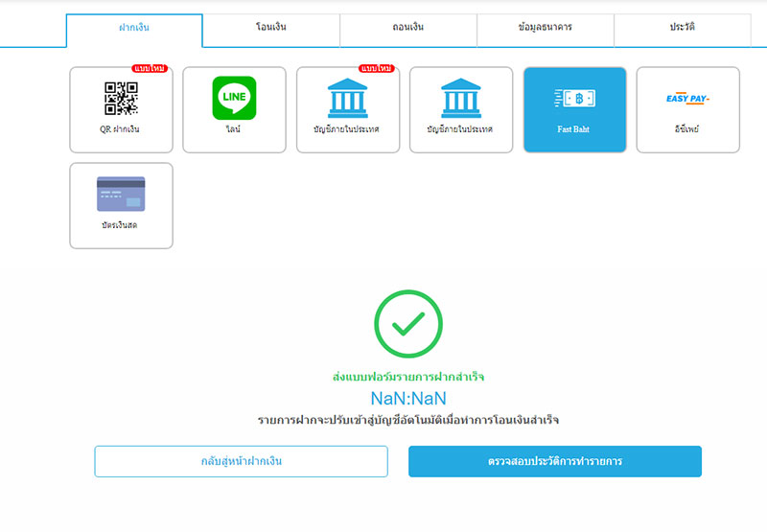Viewport: 767px width, 532px height.
Task: Click the รายการฝากจะปรับเข้าสู่บัญชี notice text
Action: point(408,420)
